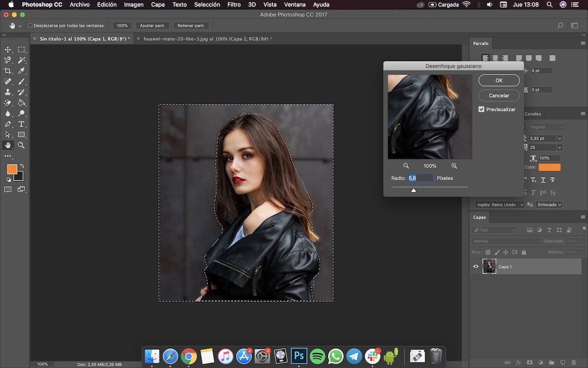Expand the 'Enfocado' anti-aliasing dropdown
The image size is (588, 368).
(x=548, y=205)
